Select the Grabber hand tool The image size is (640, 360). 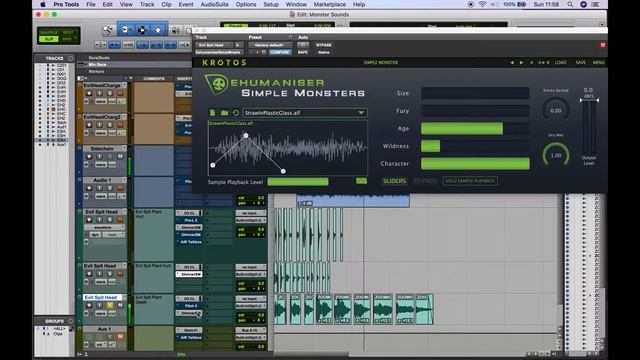pos(158,30)
